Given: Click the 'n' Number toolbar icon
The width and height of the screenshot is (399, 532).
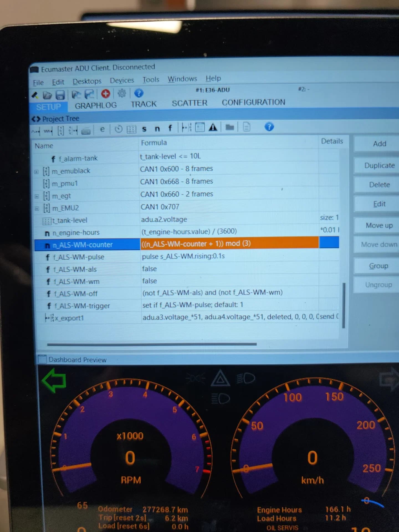Looking at the screenshot, I should (x=157, y=129).
